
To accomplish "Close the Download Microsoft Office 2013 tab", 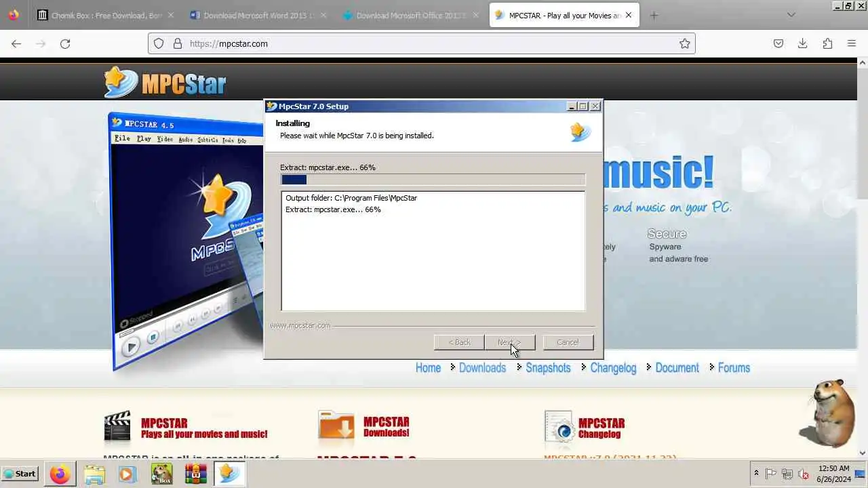I will [475, 15].
